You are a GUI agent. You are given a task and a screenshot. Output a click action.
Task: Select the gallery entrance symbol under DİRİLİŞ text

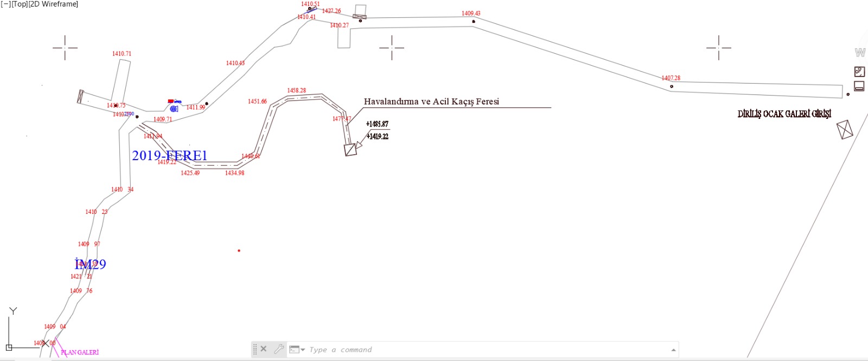845,130
